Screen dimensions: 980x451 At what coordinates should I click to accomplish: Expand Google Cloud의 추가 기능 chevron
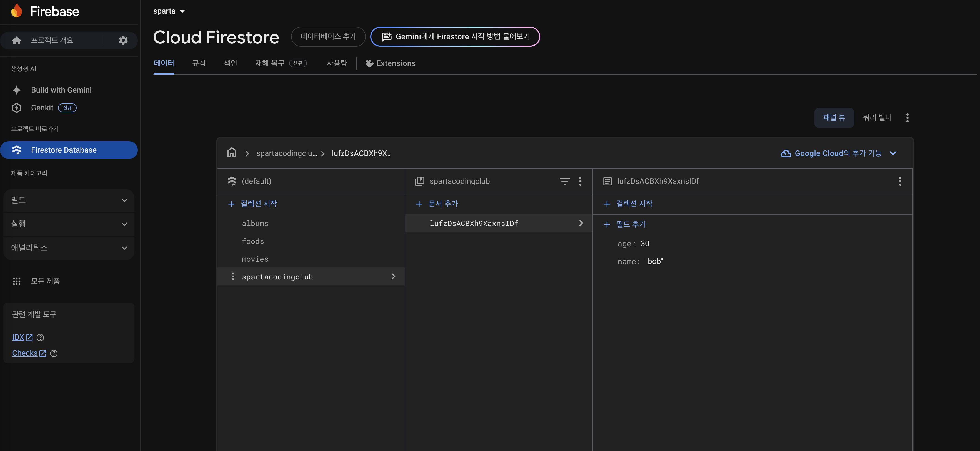[x=893, y=153]
